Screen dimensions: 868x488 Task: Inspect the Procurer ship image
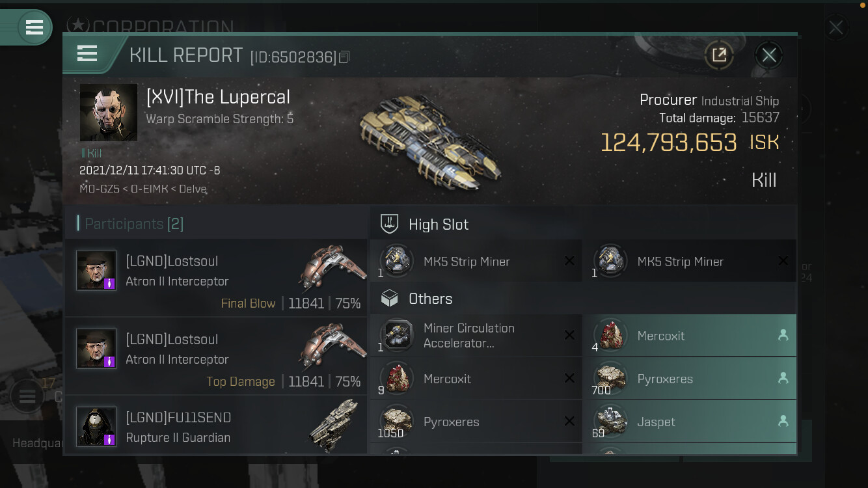(x=429, y=143)
